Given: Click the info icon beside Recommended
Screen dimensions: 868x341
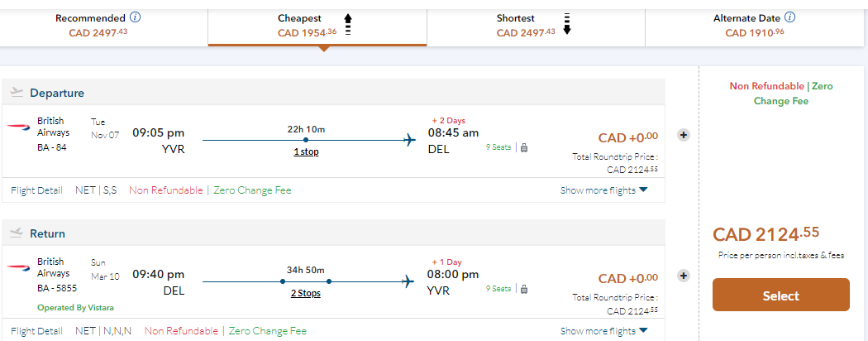Looking at the screenshot, I should 136,17.
